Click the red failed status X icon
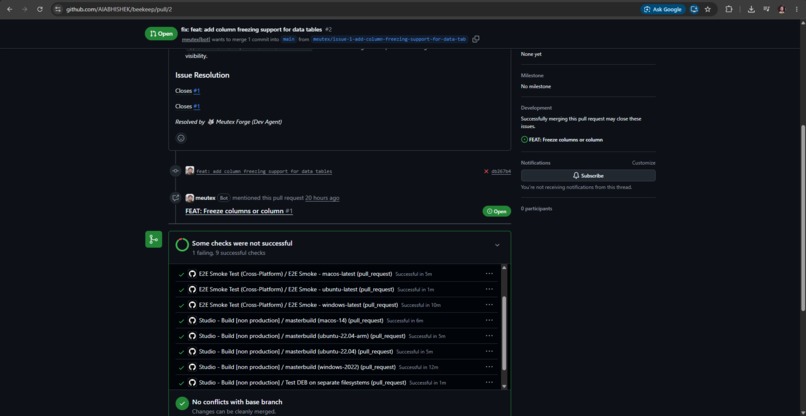Screen dimensions: 806x416 486,171
